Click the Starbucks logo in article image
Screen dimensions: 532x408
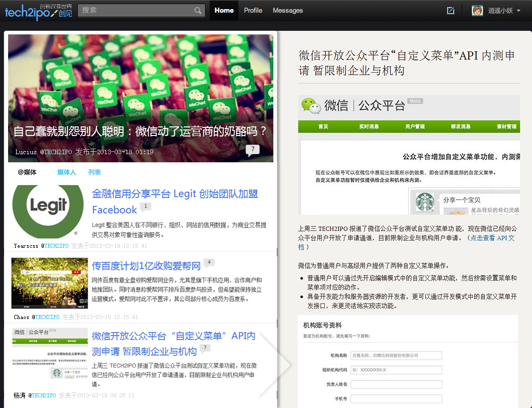[425, 202]
